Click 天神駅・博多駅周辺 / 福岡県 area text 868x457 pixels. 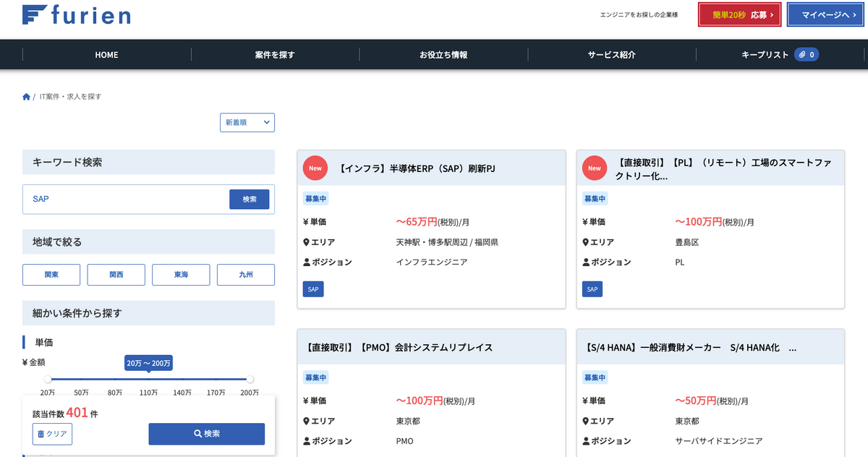pos(447,242)
